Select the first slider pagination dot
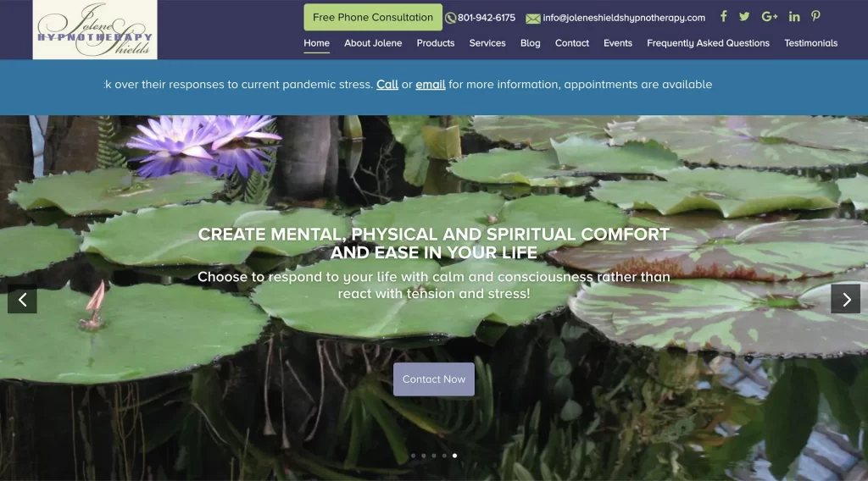Screen dimensions: 868x481 point(413,456)
